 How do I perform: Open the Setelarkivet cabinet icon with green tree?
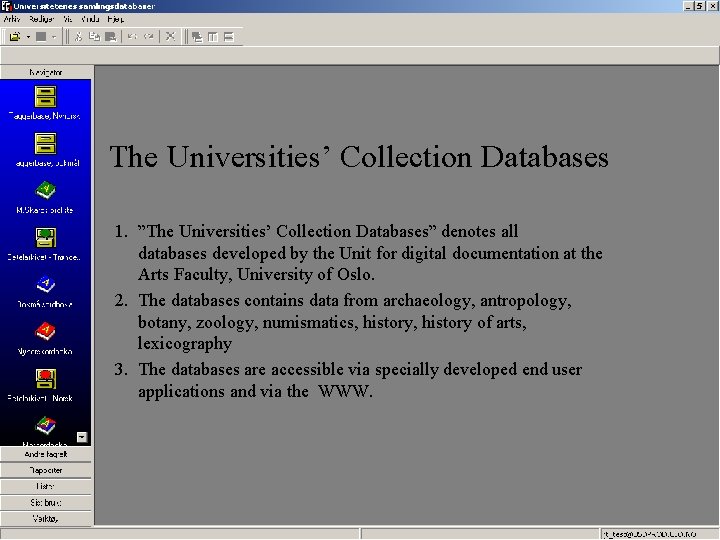tap(45, 238)
